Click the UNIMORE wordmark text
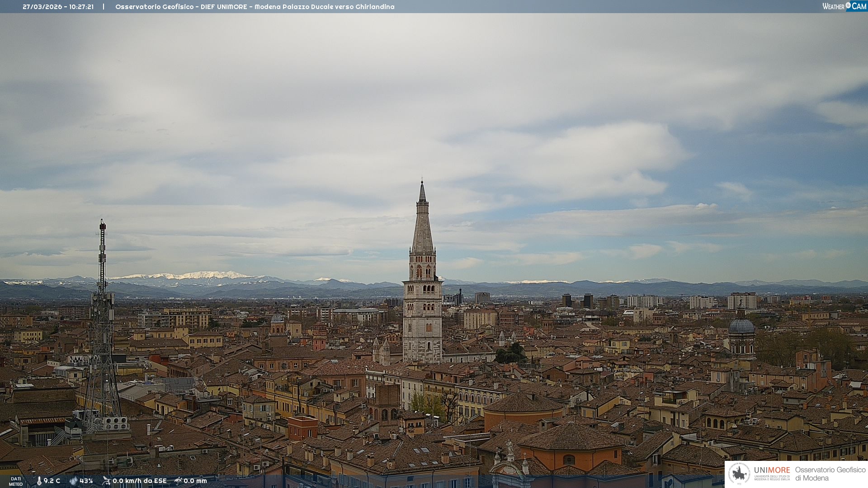 pyautogui.click(x=772, y=470)
